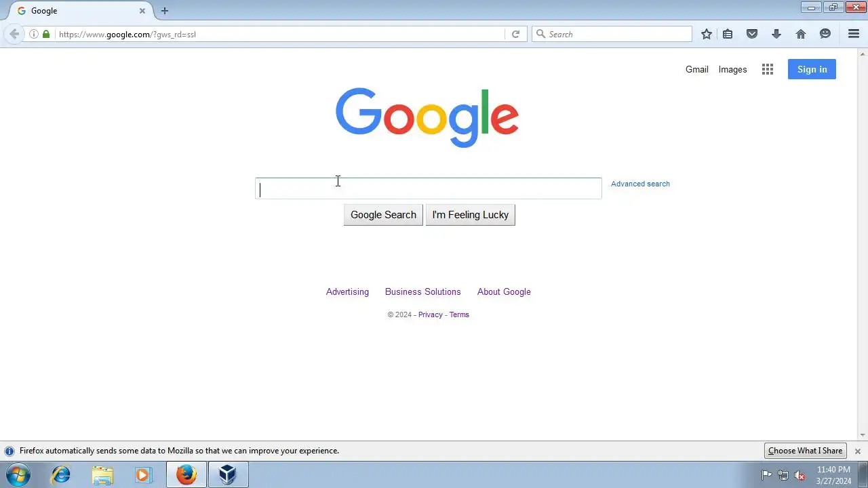The height and width of the screenshot is (488, 868).
Task: Click the Hello chat smiley icon
Action: coord(825,34)
